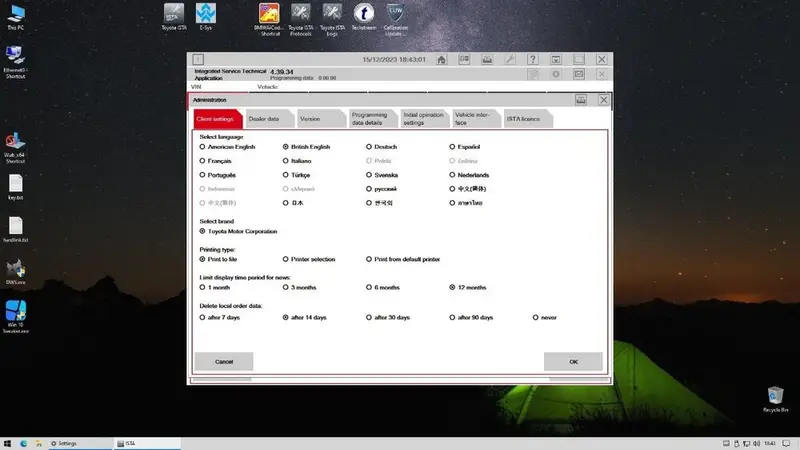Screen dimensions: 800x450
Task: Open the Programming data details tab
Action: (x=373, y=119)
